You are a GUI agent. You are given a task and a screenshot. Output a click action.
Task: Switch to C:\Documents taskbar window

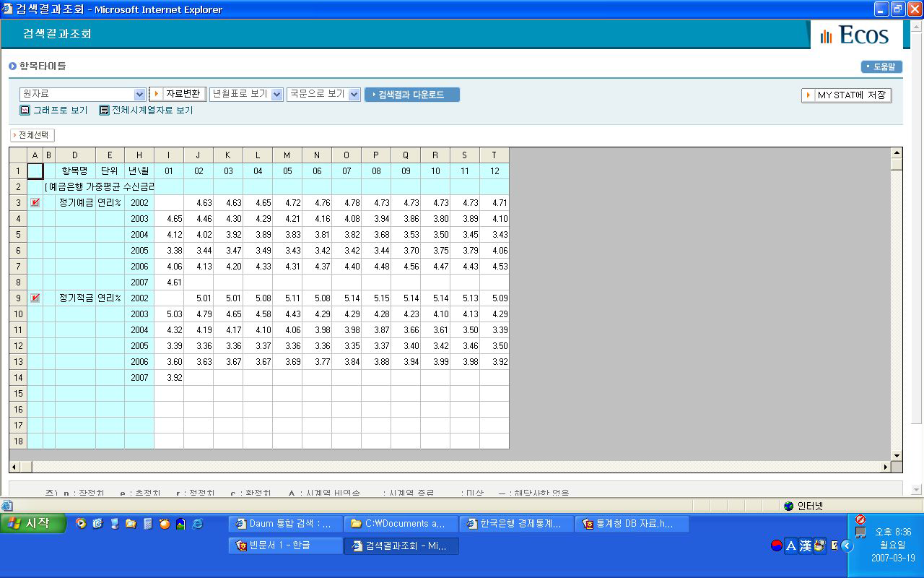[x=401, y=524]
